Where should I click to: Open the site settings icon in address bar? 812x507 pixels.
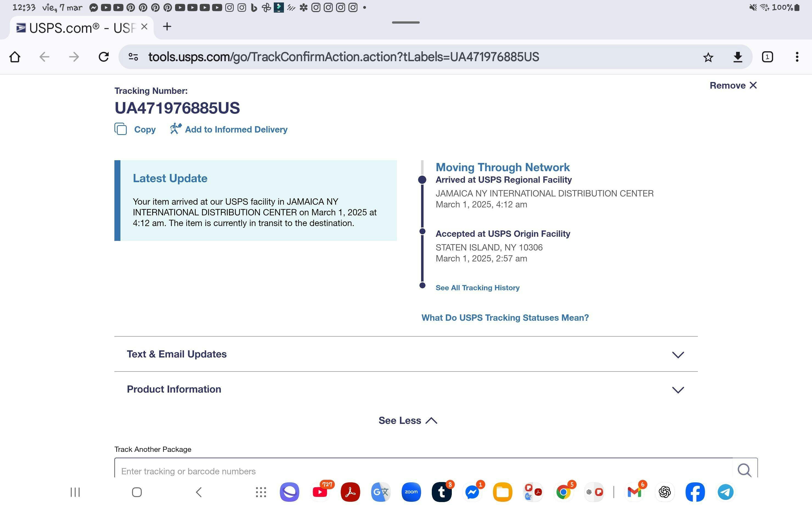pyautogui.click(x=133, y=57)
